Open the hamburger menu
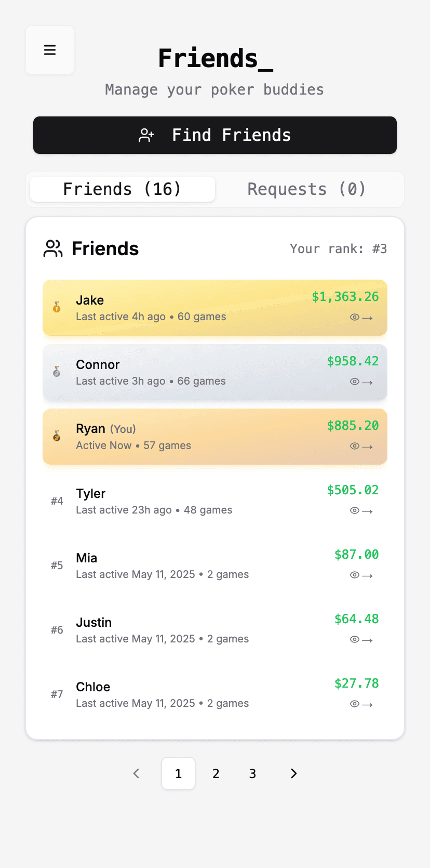 (50, 50)
